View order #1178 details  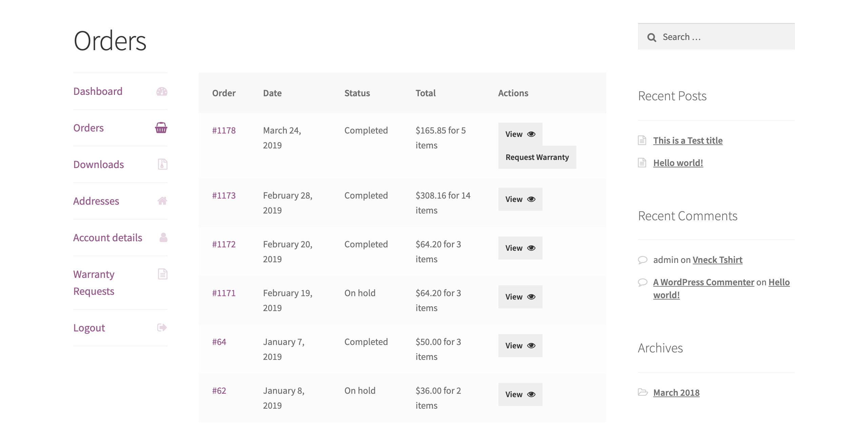click(x=520, y=134)
